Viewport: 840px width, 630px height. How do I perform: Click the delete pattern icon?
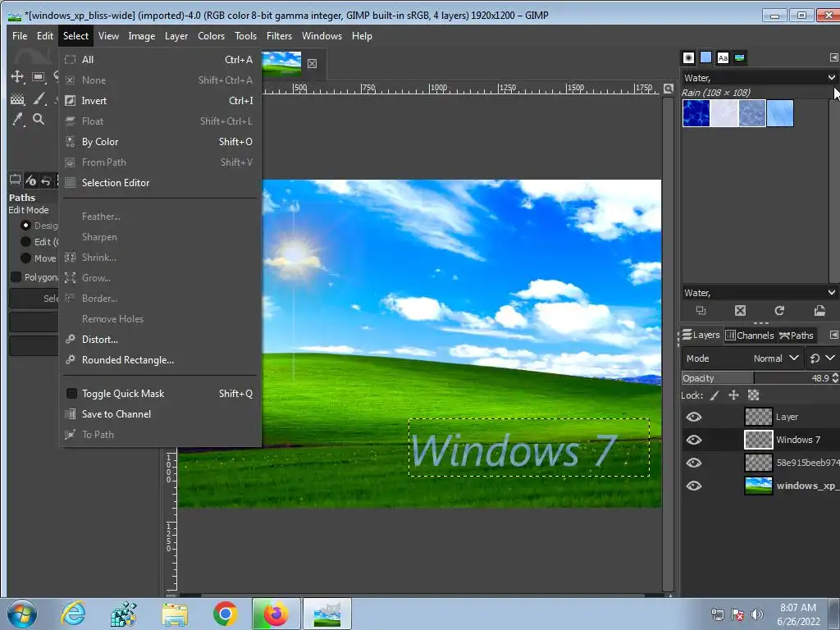click(740, 310)
